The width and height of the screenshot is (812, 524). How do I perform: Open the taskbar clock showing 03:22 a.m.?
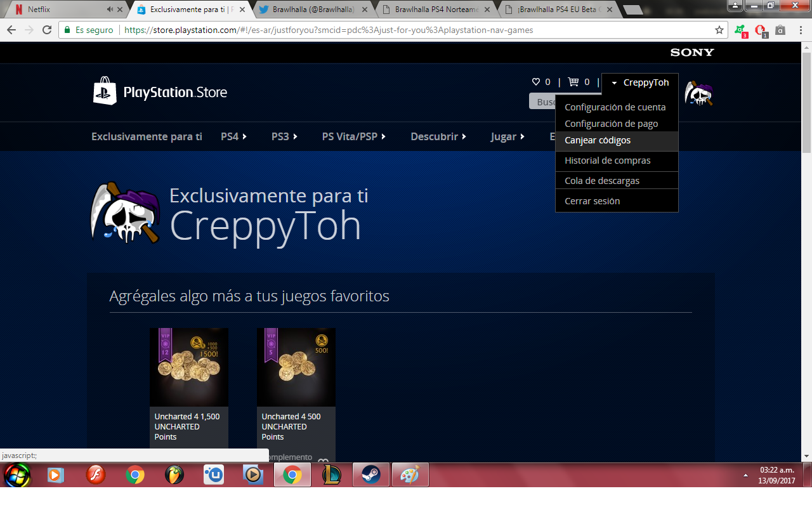(x=777, y=475)
